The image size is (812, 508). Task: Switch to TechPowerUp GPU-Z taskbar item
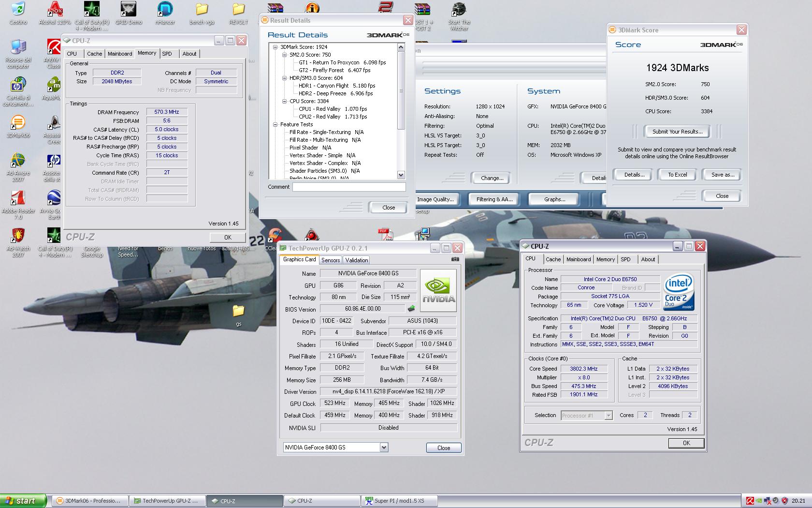point(167,501)
